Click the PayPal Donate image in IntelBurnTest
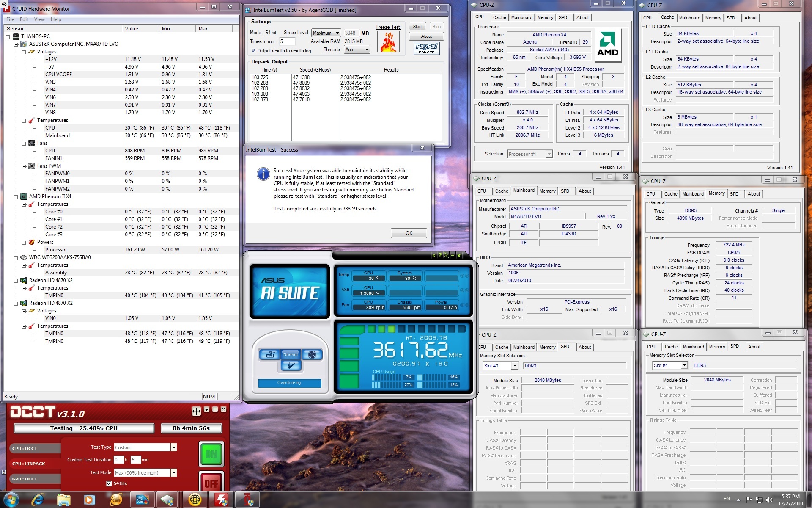The height and width of the screenshot is (508, 812). click(x=426, y=48)
